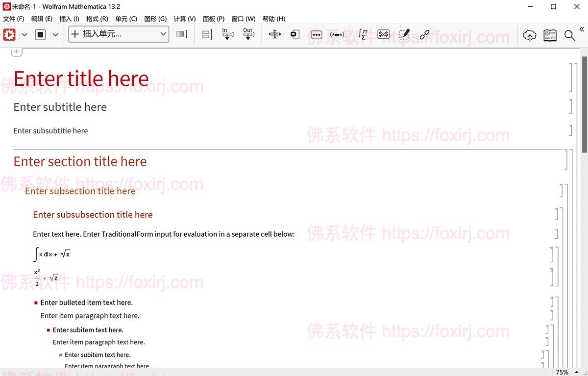Viewport: 588px width, 376px height.
Task: Click the TeX input $x$ icon
Action: tap(383, 34)
